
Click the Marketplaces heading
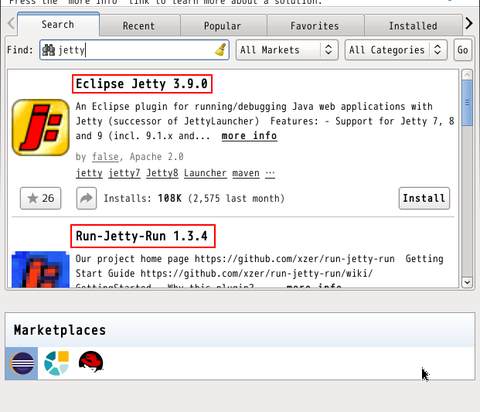click(x=60, y=330)
